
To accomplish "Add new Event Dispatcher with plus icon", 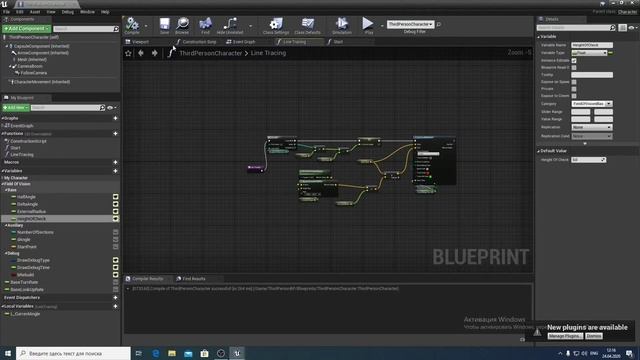I will click(115, 298).
